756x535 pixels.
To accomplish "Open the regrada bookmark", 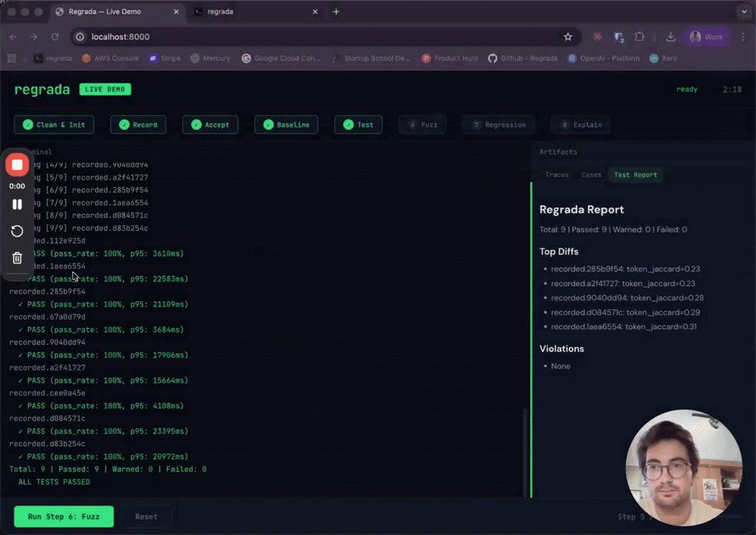I will point(53,58).
